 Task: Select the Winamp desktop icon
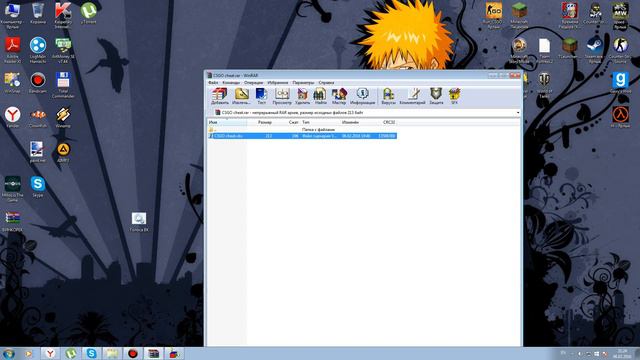coord(63,118)
